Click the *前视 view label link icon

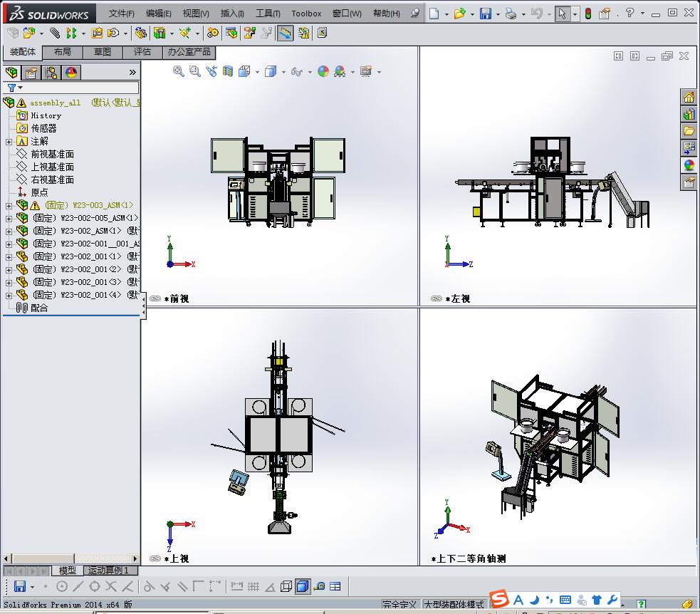point(155,298)
